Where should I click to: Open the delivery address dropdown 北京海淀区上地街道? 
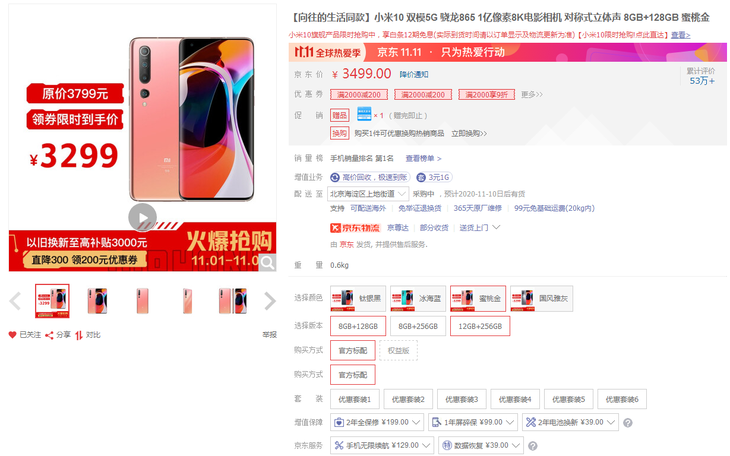coord(368,194)
